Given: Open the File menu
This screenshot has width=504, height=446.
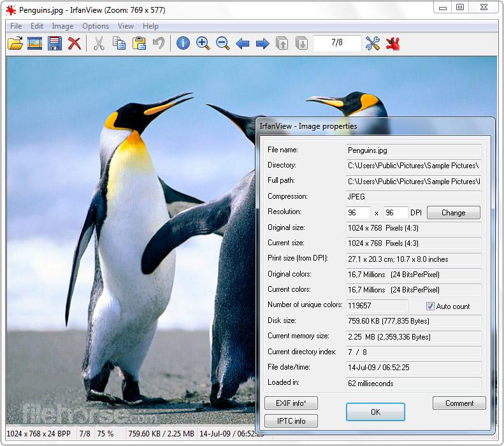Looking at the screenshot, I should pos(16,26).
